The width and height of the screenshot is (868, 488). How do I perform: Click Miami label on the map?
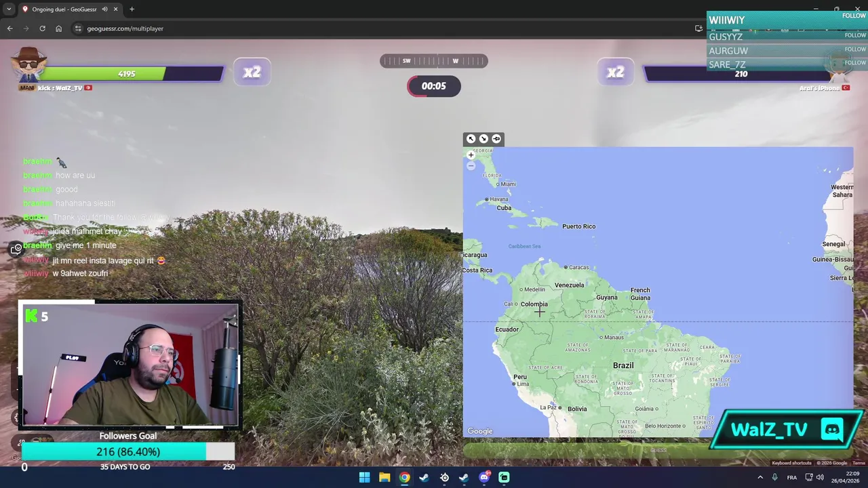pos(508,184)
